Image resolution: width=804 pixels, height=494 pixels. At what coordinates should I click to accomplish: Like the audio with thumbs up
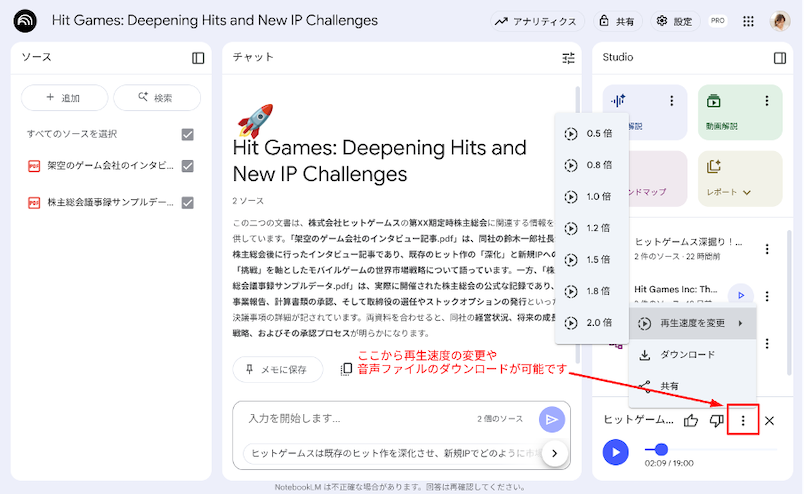691,421
